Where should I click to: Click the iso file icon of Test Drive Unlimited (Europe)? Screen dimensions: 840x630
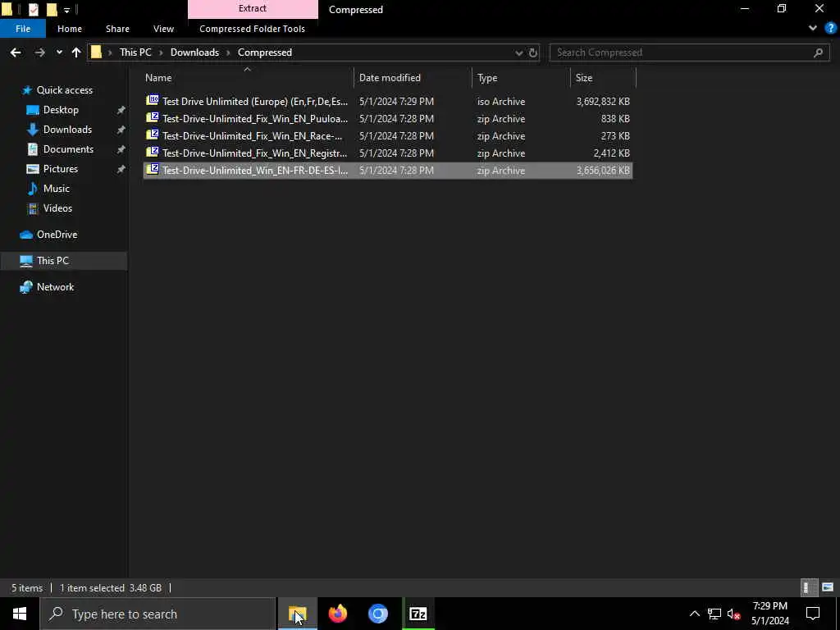click(153, 101)
